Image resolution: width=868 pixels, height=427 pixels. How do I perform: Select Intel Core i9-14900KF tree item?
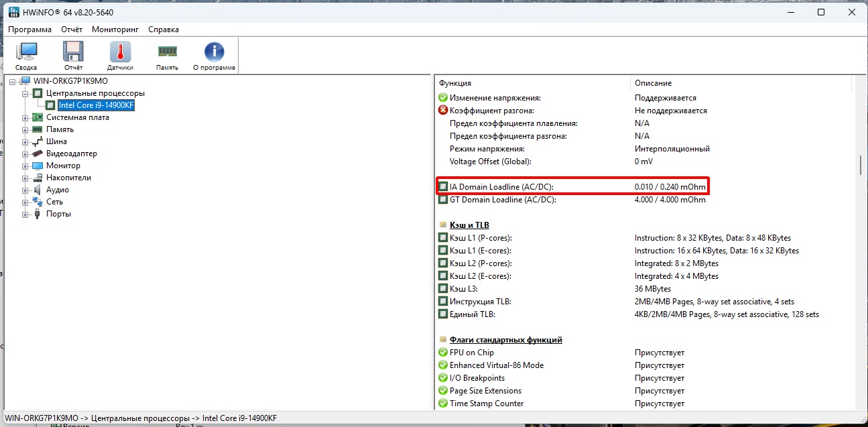click(97, 105)
